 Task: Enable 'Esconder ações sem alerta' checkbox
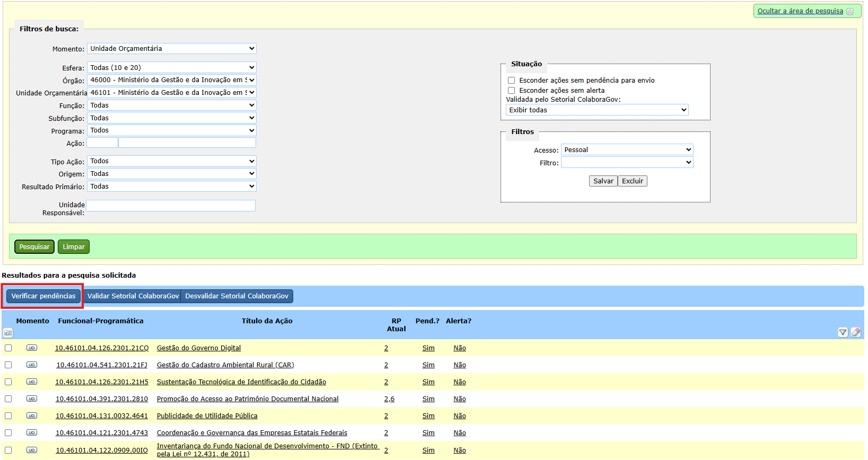[512, 91]
